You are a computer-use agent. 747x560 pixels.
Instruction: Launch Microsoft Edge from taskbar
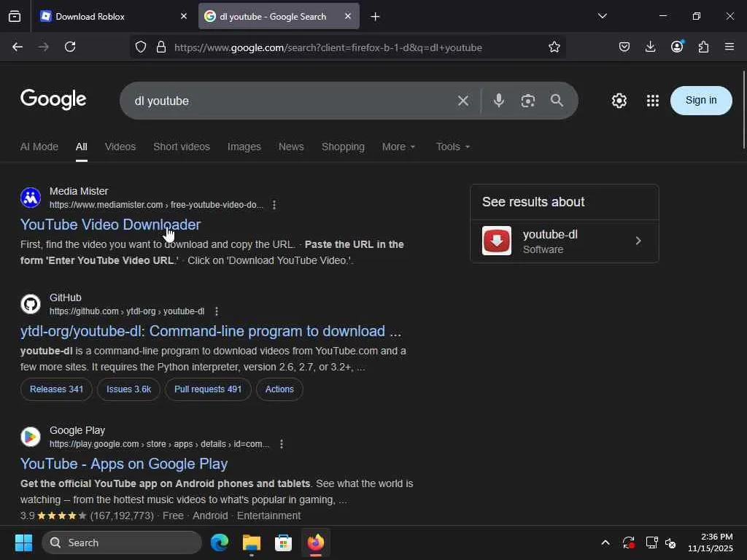tap(220, 542)
